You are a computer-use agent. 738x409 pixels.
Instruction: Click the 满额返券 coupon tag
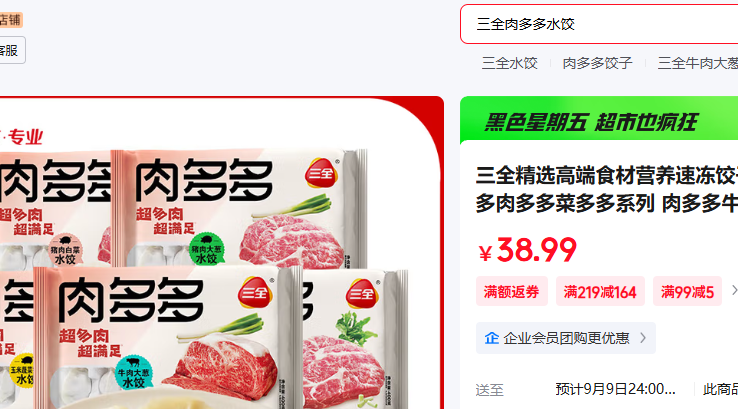pos(512,292)
